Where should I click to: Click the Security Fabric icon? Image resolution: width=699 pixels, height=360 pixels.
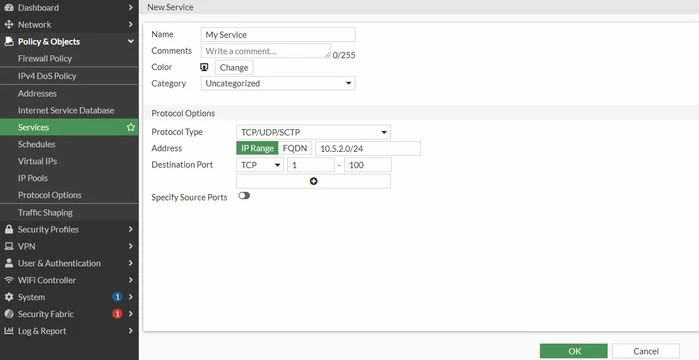click(x=9, y=314)
